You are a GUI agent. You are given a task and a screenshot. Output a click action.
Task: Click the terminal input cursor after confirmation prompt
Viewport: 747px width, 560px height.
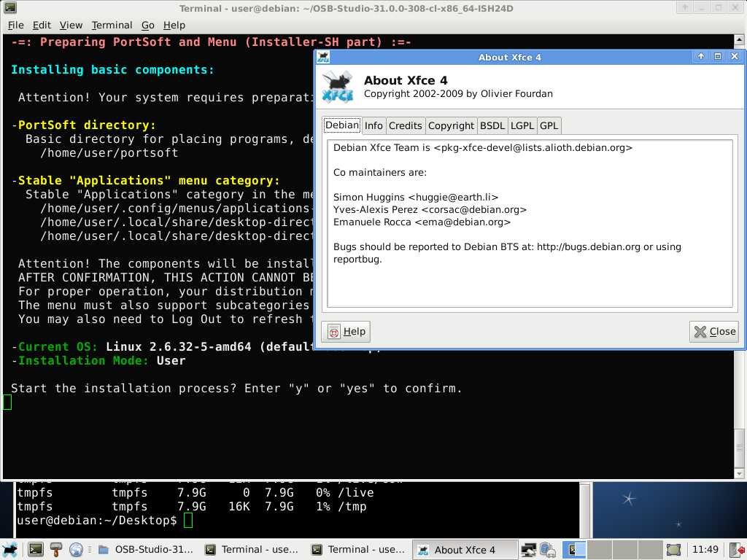tap(7, 402)
